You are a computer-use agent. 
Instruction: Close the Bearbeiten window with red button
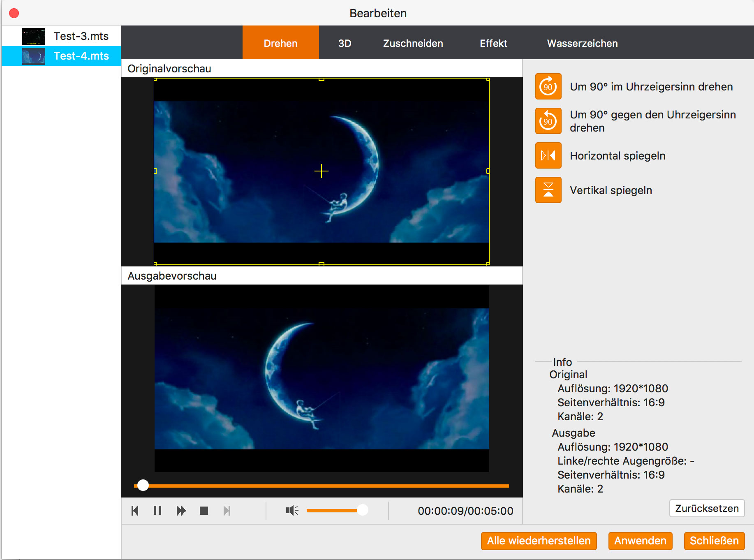pyautogui.click(x=14, y=13)
